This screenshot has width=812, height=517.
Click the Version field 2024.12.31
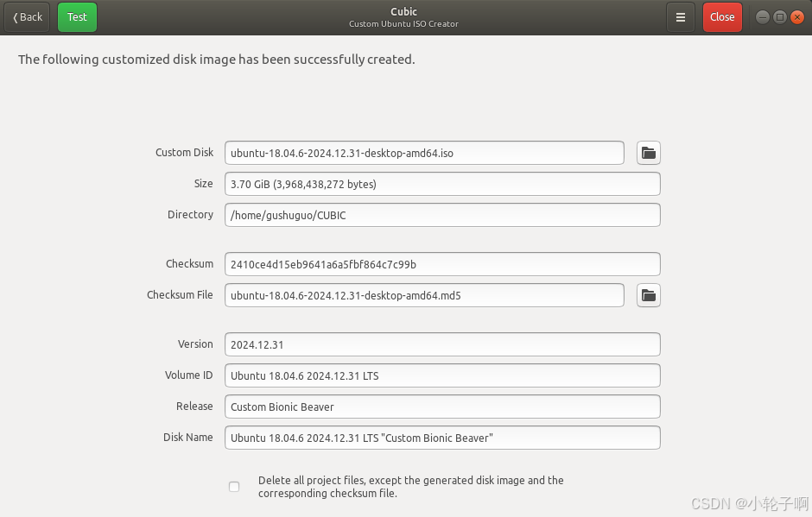[x=442, y=344]
